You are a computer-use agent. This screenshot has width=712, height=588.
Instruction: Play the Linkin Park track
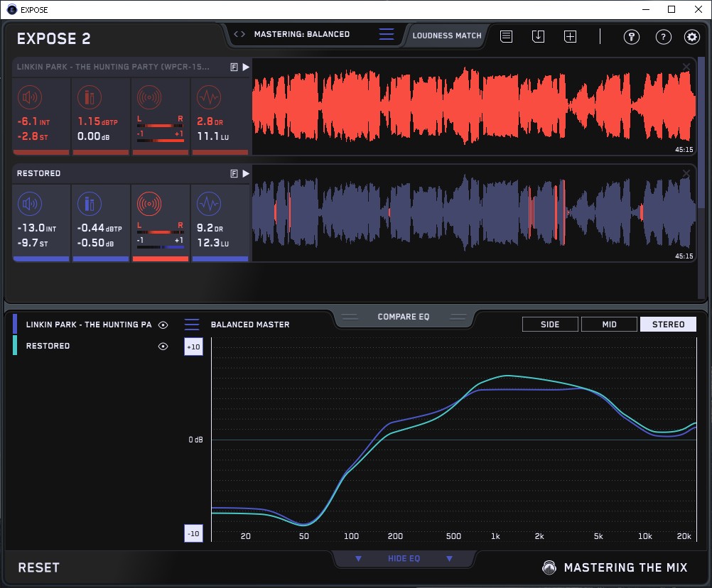246,67
